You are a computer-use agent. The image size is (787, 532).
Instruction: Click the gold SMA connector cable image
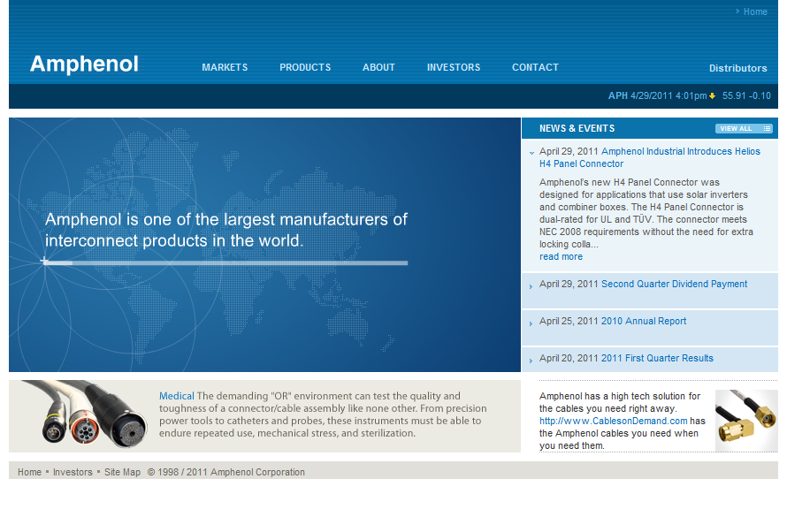tap(746, 420)
